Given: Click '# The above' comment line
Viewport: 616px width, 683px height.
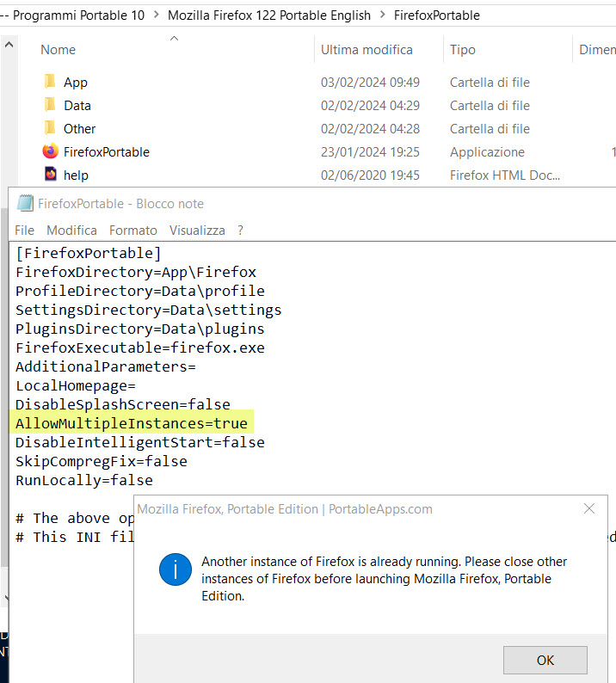Looking at the screenshot, I should 75,519.
